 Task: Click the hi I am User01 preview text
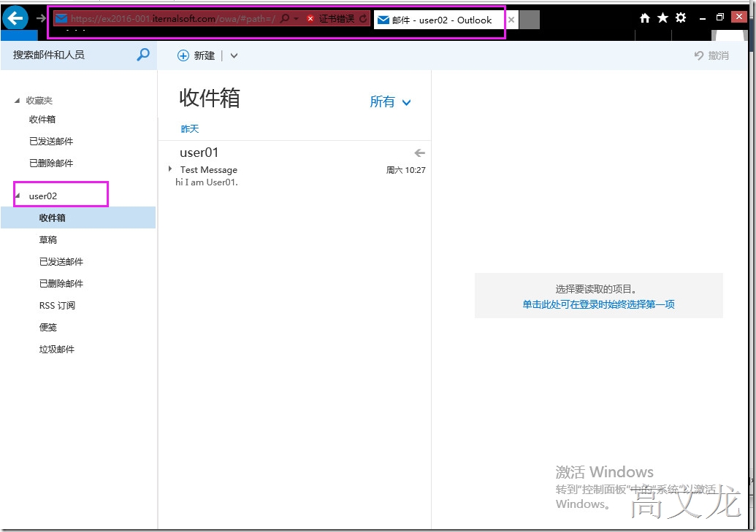point(207,182)
